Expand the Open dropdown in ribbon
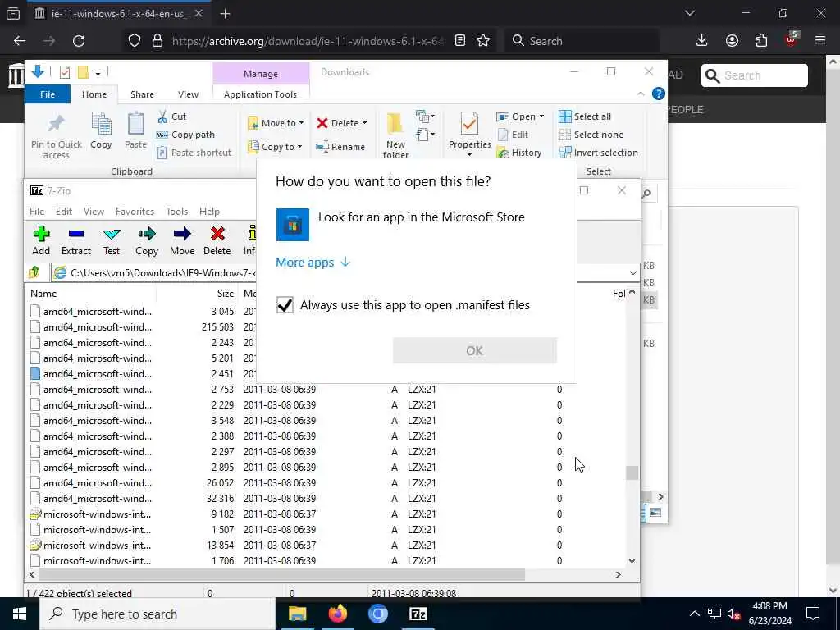 tap(541, 116)
